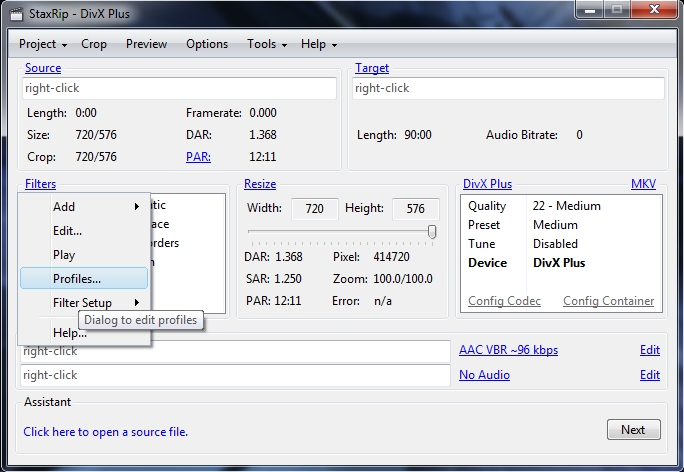684x472 pixels.
Task: Close the StaxRip window
Action: (x=654, y=9)
